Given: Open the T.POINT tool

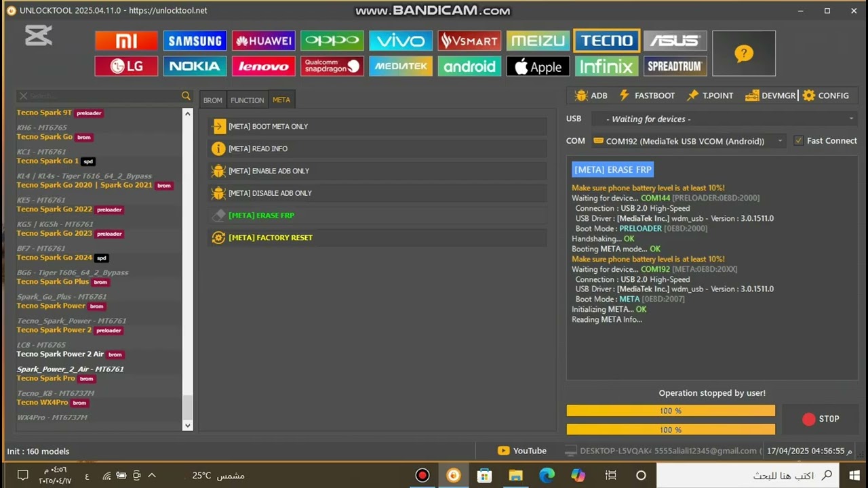Looking at the screenshot, I should click(x=710, y=96).
